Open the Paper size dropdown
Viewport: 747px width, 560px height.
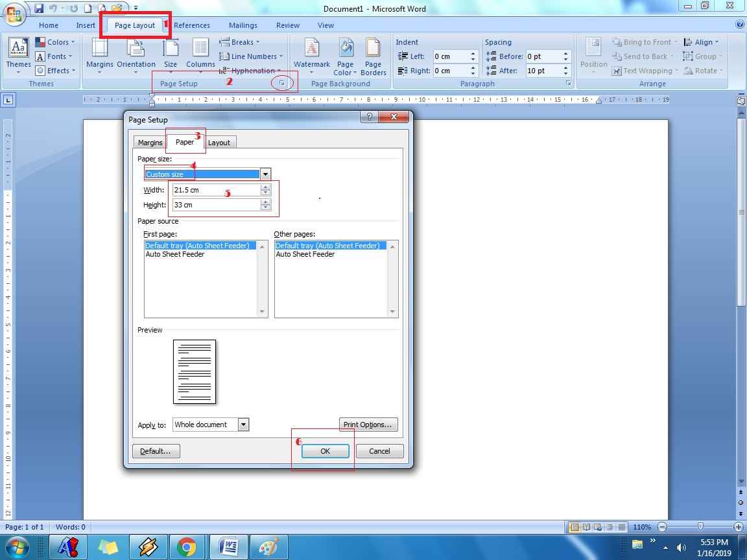pos(265,174)
